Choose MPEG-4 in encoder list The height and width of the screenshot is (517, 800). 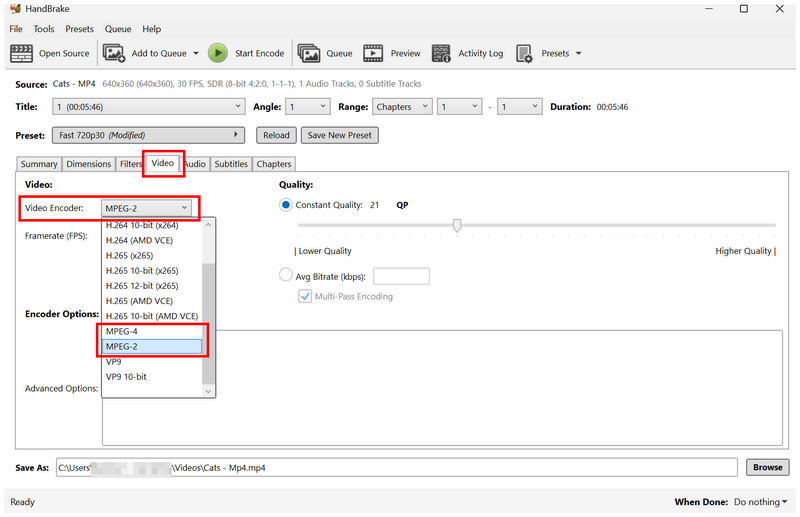point(153,331)
